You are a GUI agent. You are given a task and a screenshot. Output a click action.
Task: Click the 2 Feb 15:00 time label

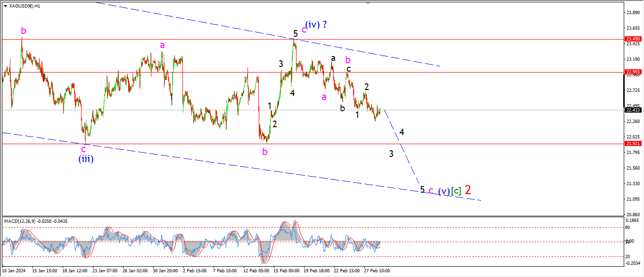pos(194,271)
